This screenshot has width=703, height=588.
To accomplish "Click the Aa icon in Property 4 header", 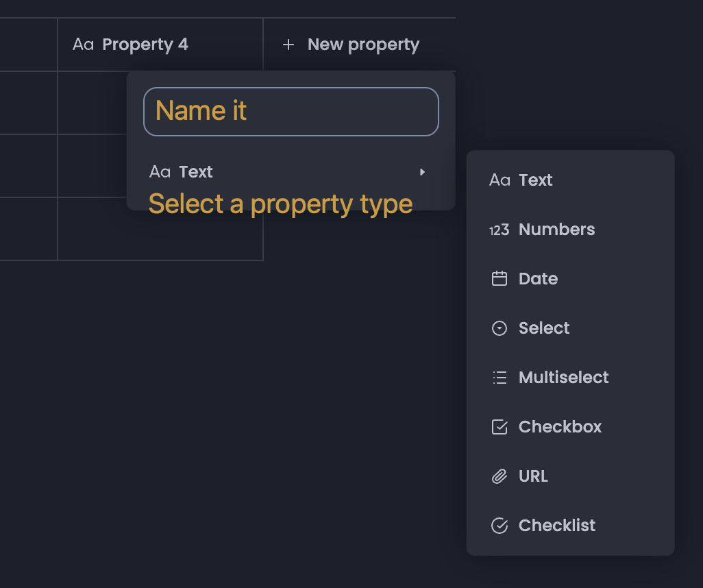I will [83, 45].
